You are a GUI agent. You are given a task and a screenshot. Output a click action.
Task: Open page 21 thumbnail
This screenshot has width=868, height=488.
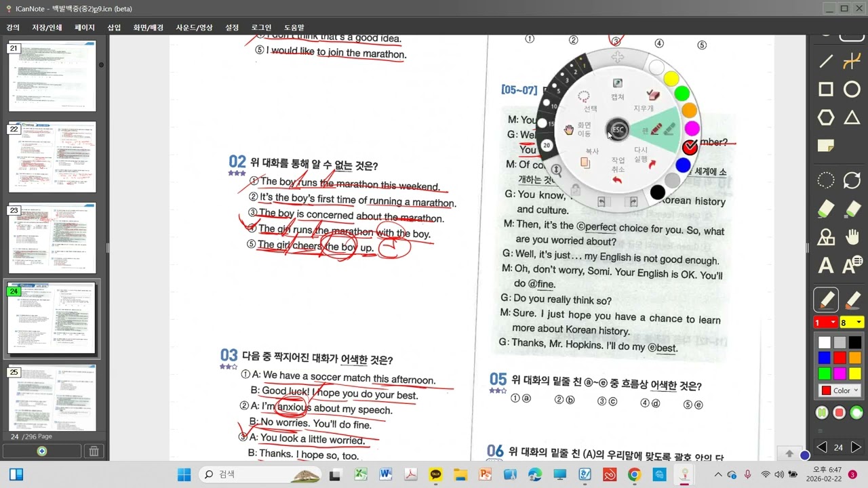52,76
